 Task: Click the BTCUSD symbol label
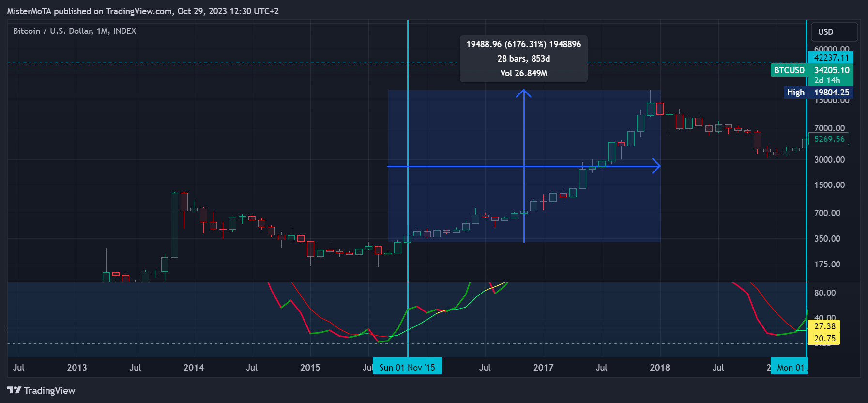(789, 70)
